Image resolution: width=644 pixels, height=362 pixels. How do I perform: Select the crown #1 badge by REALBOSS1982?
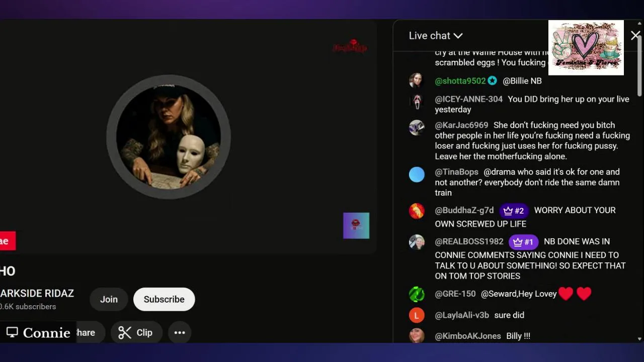523,242
